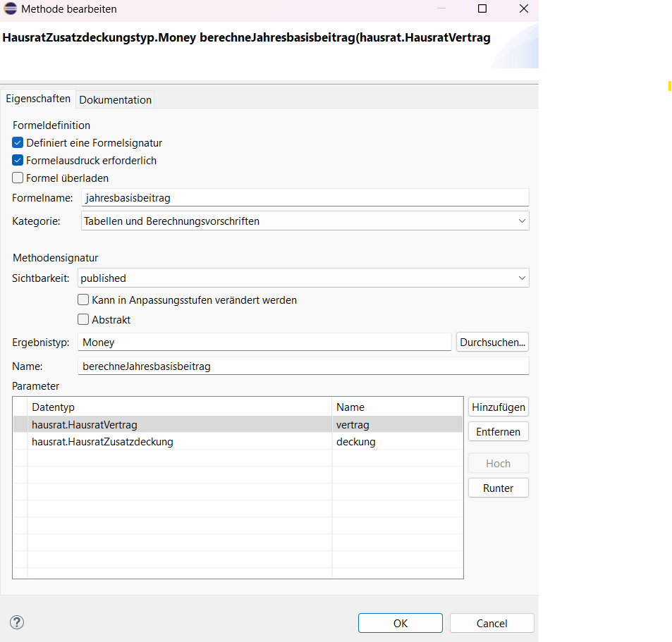Viewport: 672px width, 642px height.
Task: Select the Eigenschaften tab
Action: (38, 99)
